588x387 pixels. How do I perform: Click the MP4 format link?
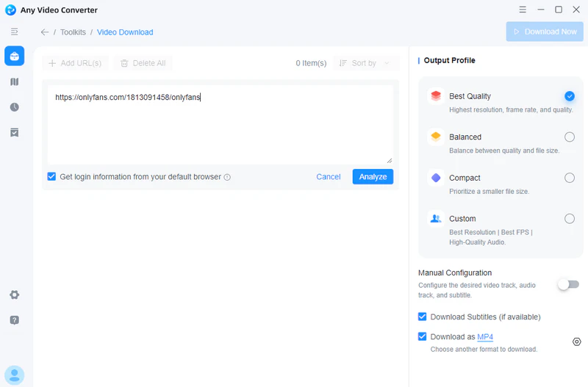[x=485, y=337]
